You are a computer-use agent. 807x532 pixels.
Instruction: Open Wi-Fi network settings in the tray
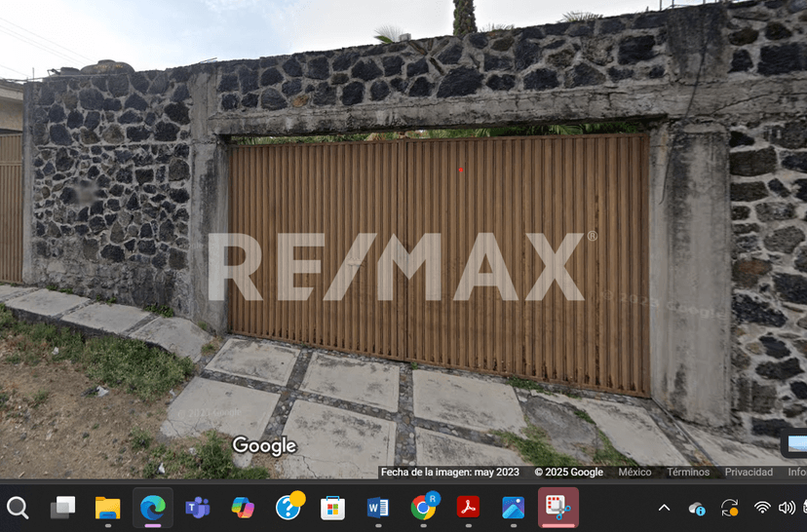762,509
